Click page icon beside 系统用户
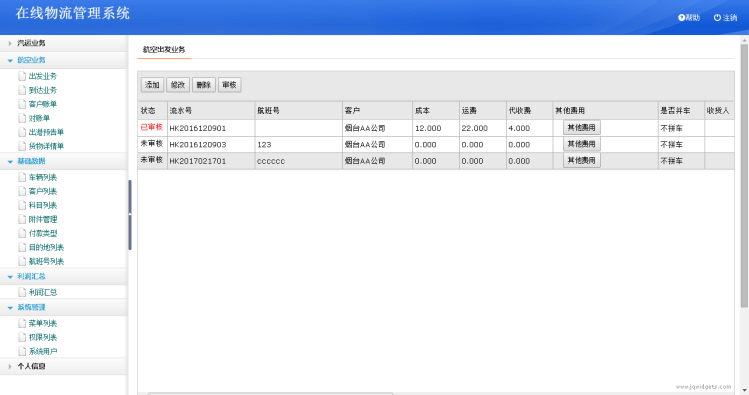 [x=22, y=351]
